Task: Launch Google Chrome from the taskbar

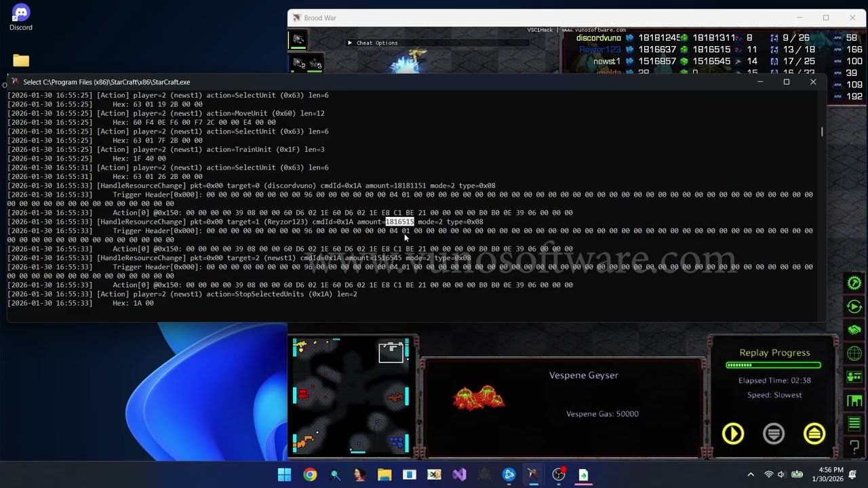Action: [x=309, y=474]
